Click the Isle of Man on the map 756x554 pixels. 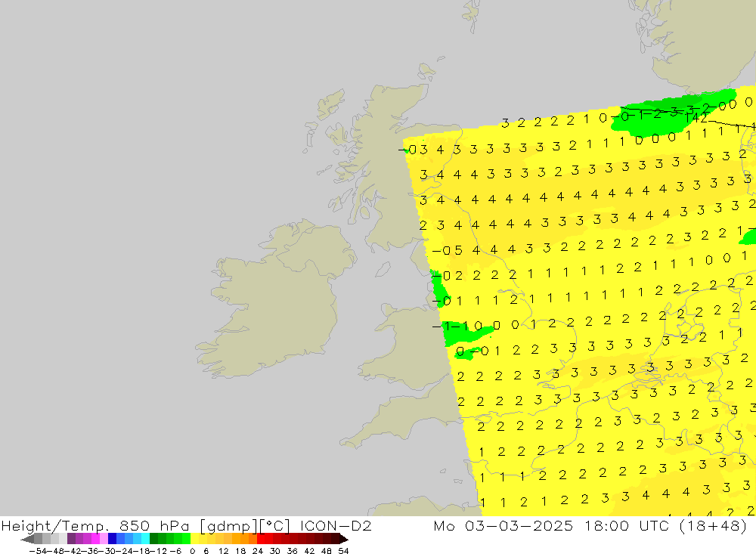(383, 269)
